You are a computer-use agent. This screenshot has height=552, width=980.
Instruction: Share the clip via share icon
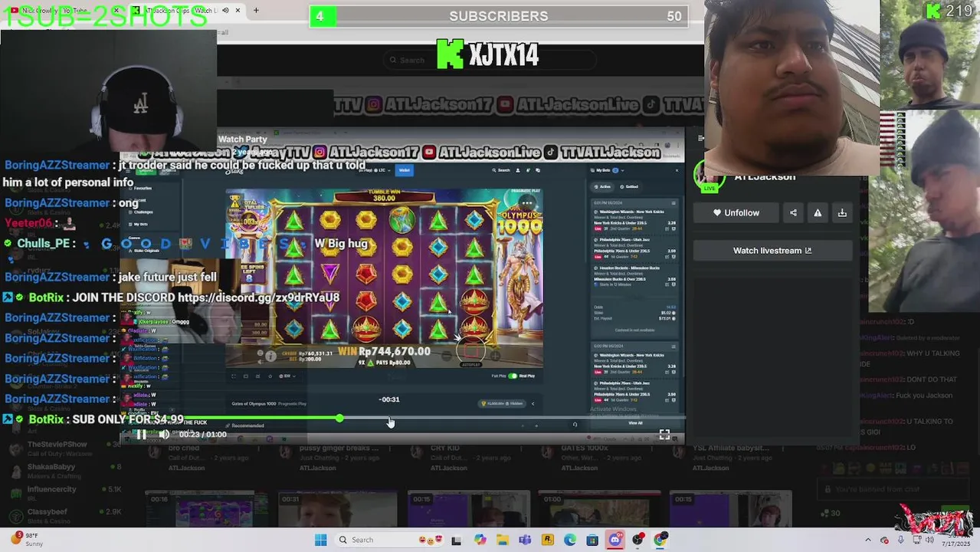[x=793, y=213]
